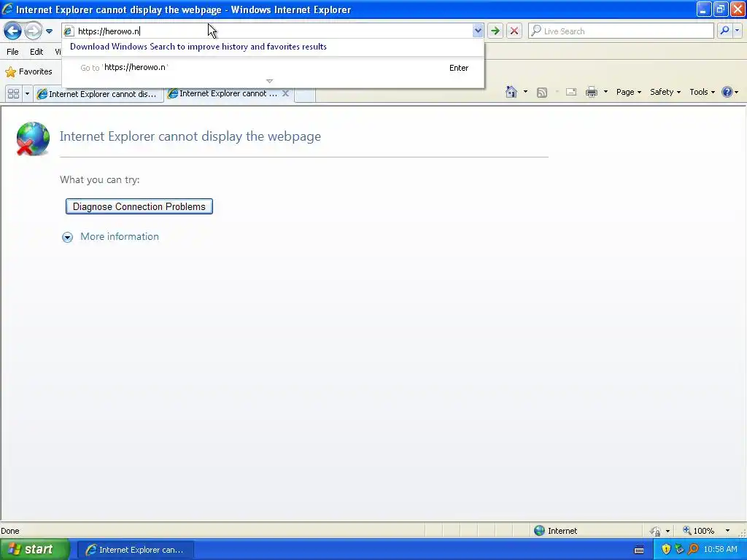Image resolution: width=747 pixels, height=560 pixels.
Task: Open the File menu
Action: click(13, 52)
